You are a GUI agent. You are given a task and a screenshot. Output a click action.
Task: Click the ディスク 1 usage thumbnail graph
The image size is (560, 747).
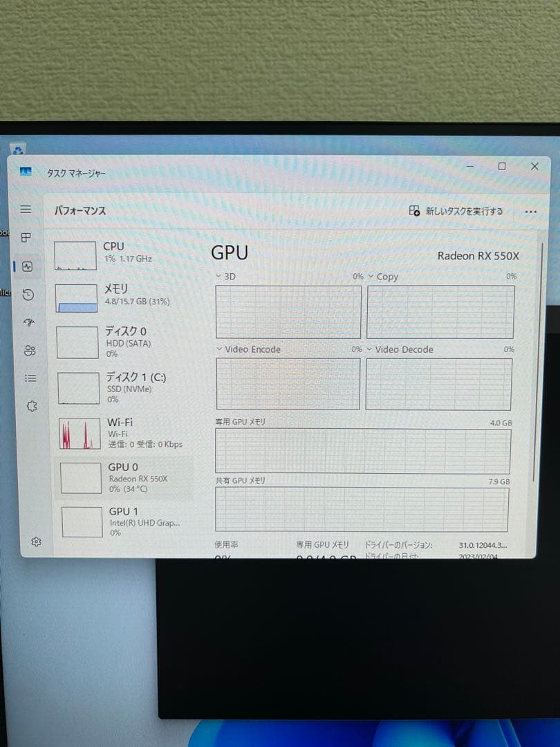[x=77, y=387]
